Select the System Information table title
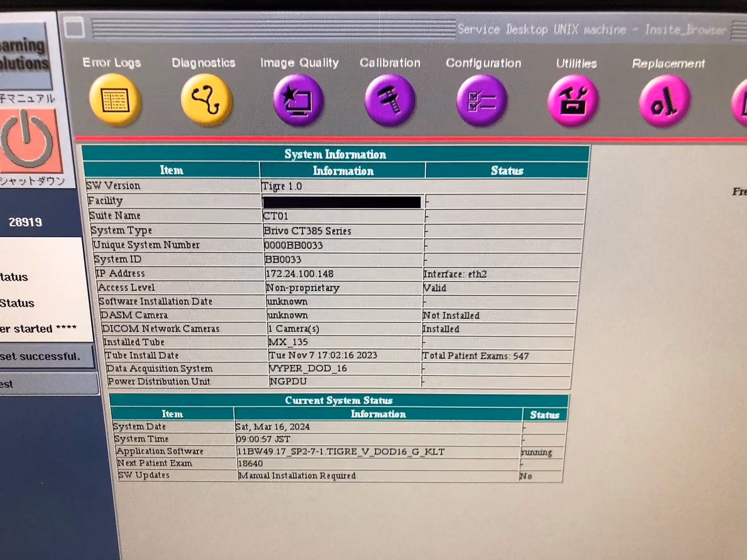 (x=335, y=154)
